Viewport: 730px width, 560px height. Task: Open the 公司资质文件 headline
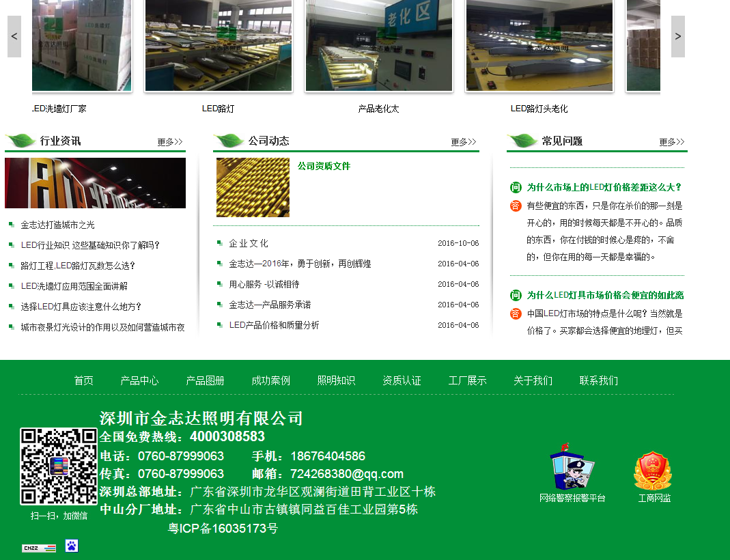[x=324, y=166]
